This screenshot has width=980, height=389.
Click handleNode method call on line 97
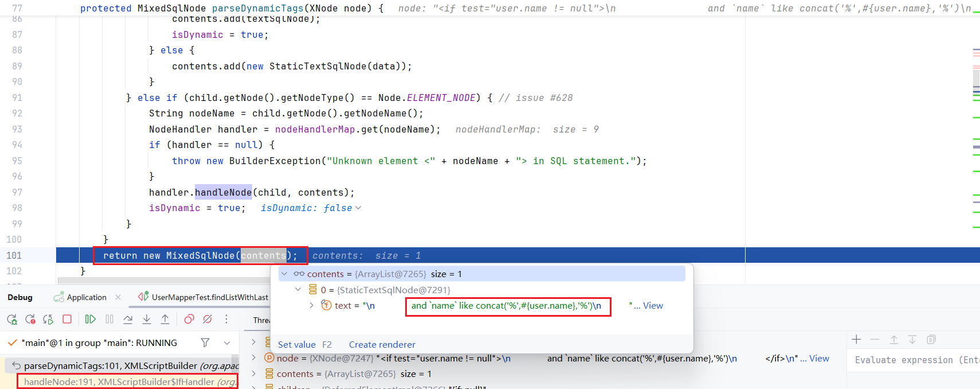click(x=223, y=192)
